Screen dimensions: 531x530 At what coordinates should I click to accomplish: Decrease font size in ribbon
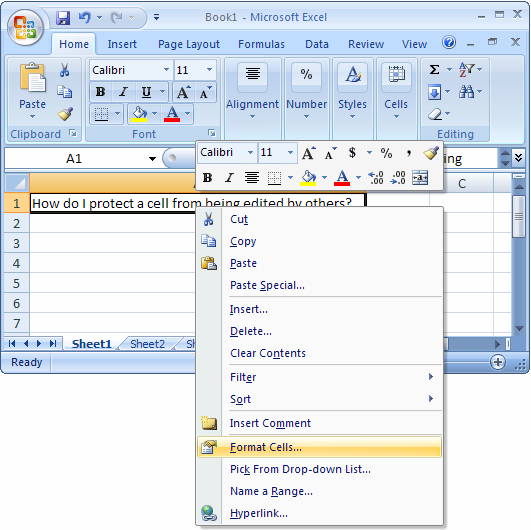[x=205, y=92]
